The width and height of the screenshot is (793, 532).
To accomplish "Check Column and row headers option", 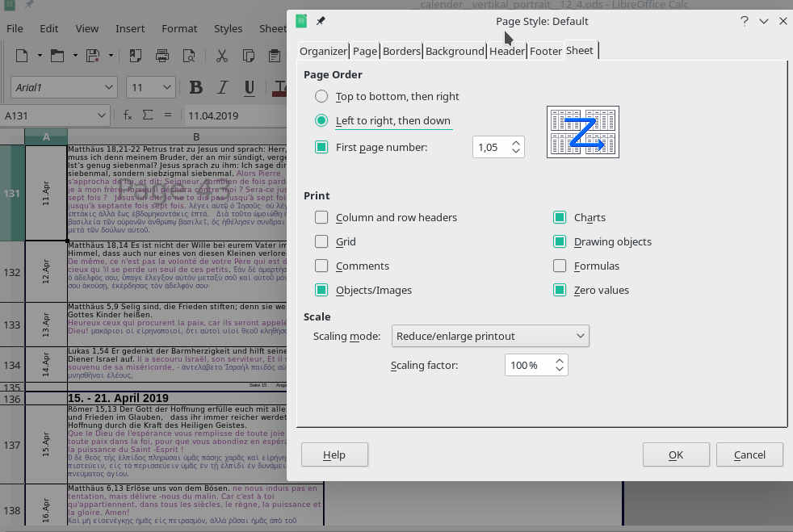I will click(321, 217).
